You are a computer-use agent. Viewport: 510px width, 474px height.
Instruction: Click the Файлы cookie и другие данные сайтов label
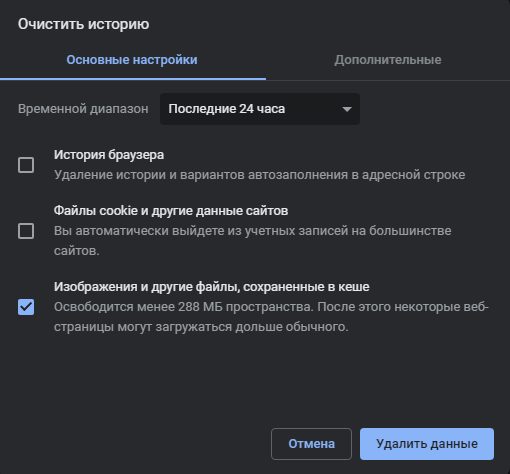(171, 211)
